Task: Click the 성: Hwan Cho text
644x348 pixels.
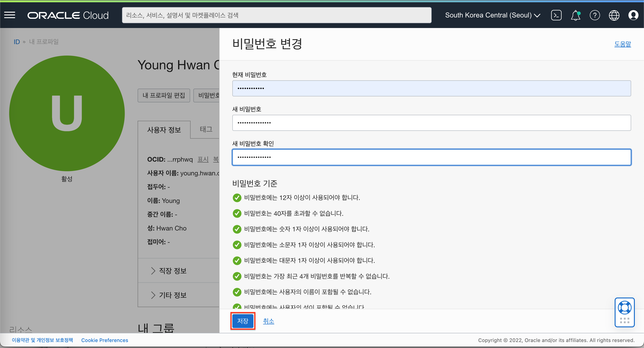Action: [167, 228]
